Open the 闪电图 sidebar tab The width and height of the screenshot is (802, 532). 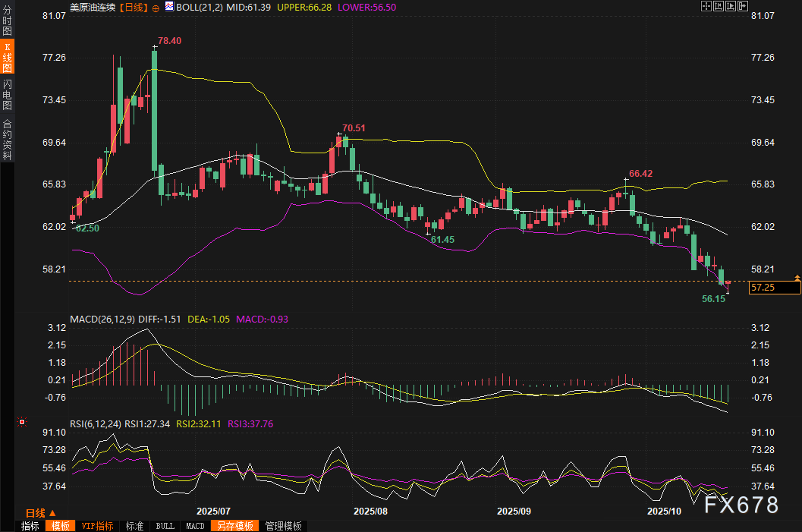[7, 95]
